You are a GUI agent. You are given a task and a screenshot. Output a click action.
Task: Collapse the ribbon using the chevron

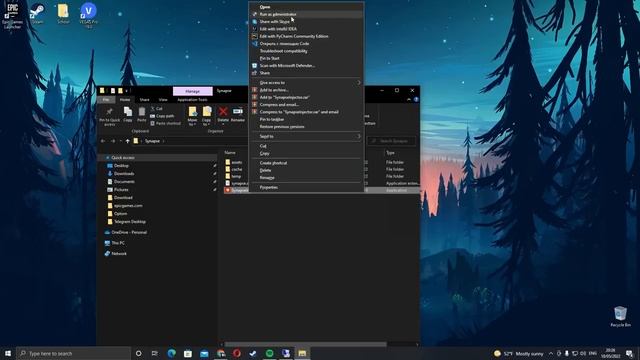[409, 100]
